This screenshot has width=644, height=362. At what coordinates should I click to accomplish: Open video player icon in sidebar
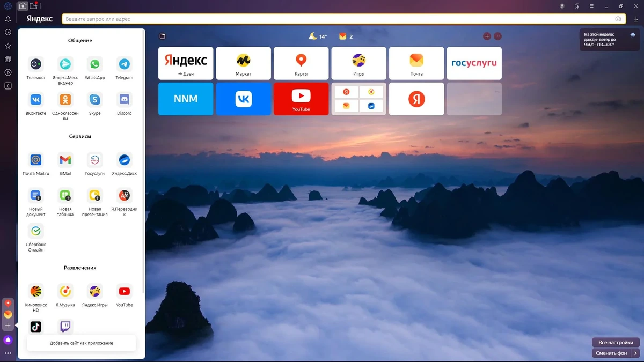8,72
